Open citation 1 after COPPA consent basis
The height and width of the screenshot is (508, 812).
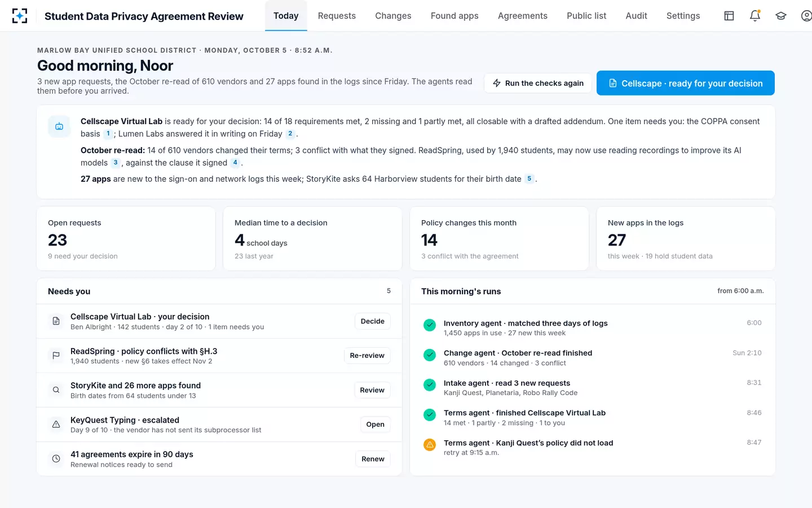click(x=108, y=134)
